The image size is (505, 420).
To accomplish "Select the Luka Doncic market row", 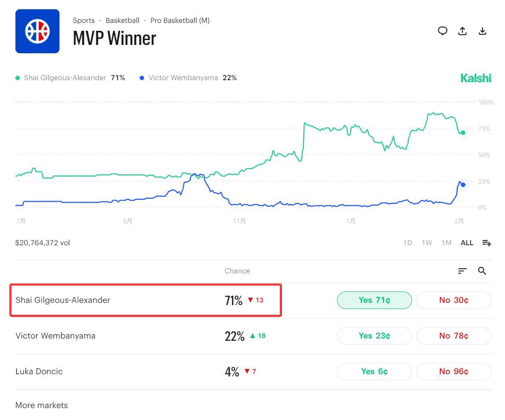I will 39,372.
